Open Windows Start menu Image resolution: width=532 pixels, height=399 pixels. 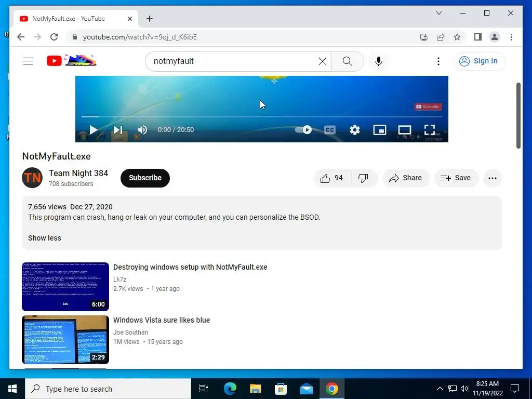point(12,389)
